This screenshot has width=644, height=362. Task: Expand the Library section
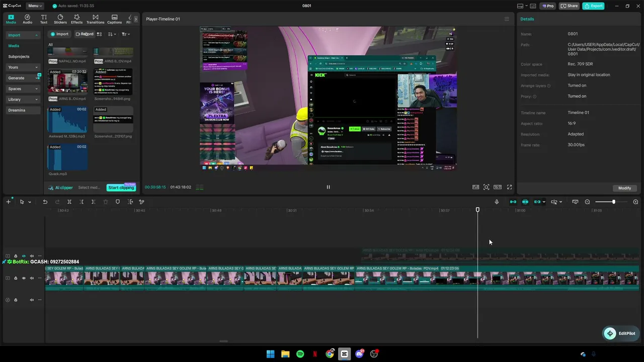[x=23, y=100]
